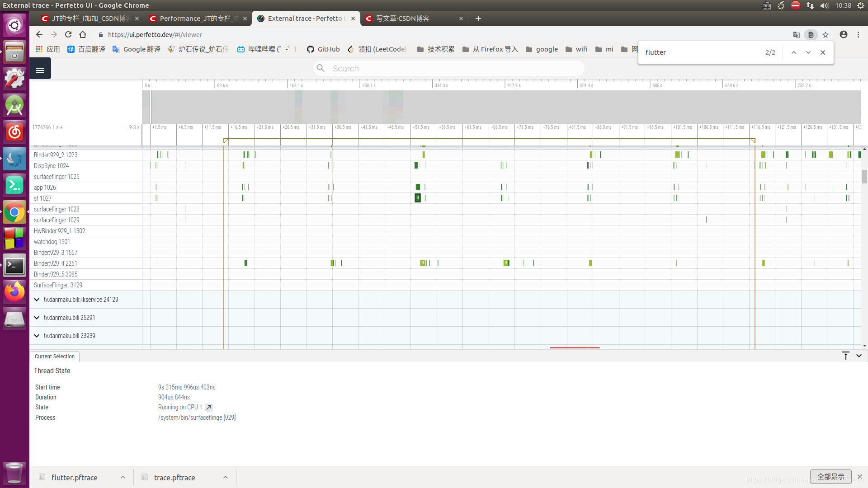The width and height of the screenshot is (868, 488).
Task: Select the Current Selection tab
Action: pos(55,357)
